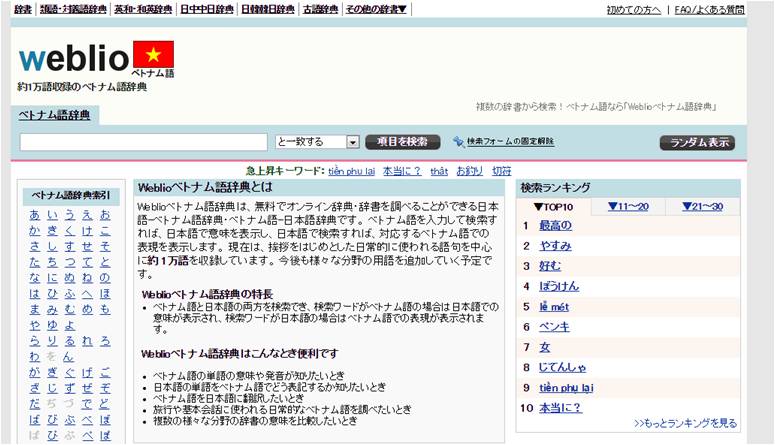Open the match-type dropdown と一致する
The width and height of the screenshot is (775, 445).
coord(317,142)
